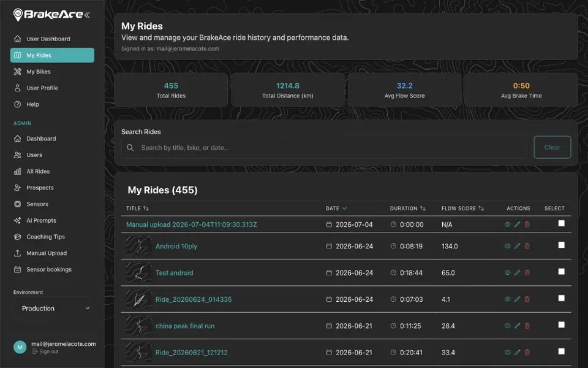This screenshot has width=588, height=368.
Task: Click the Clear search button
Action: (552, 147)
